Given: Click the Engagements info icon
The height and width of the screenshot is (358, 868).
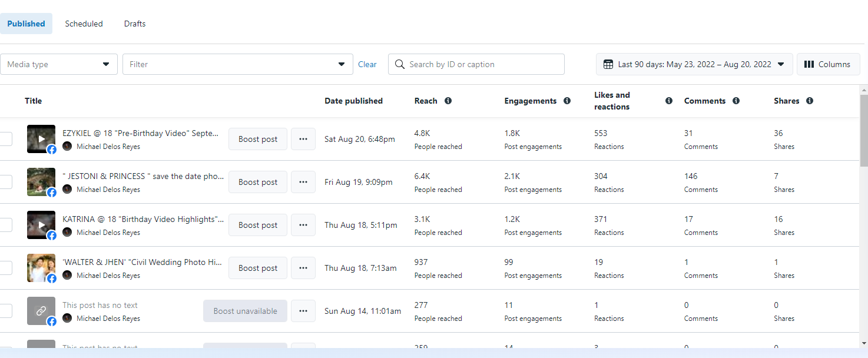Looking at the screenshot, I should coord(567,101).
